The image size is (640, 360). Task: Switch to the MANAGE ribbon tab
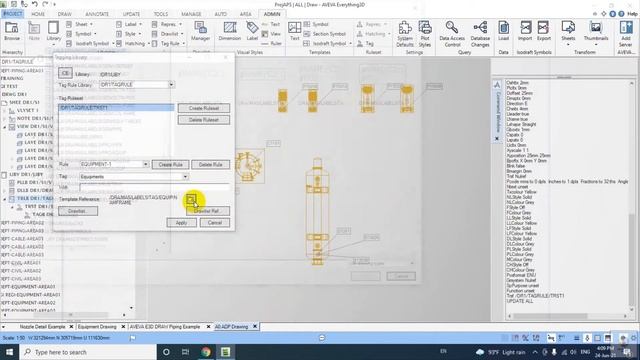(x=191, y=14)
